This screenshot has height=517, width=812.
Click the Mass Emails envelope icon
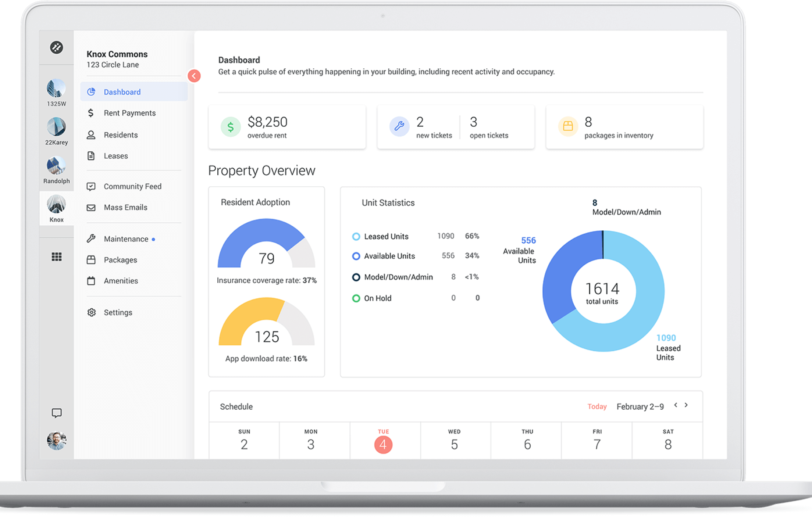pos(91,207)
